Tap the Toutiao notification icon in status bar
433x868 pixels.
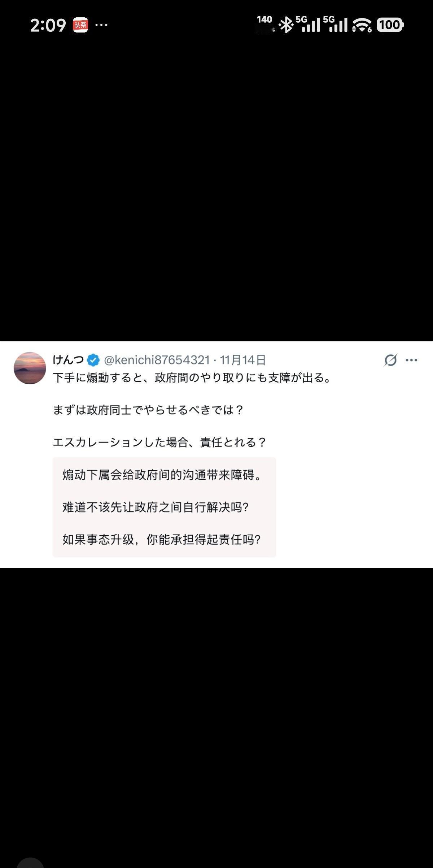tap(80, 25)
